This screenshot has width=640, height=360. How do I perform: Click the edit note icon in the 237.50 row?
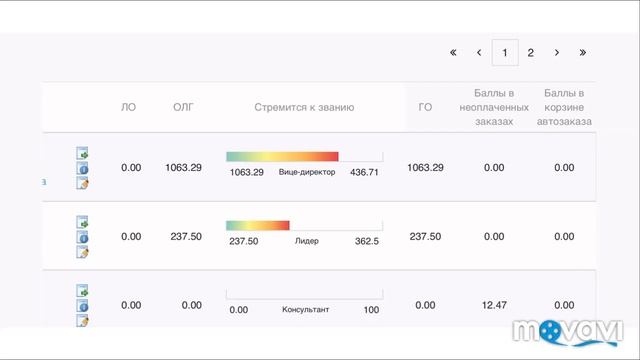tap(82, 252)
